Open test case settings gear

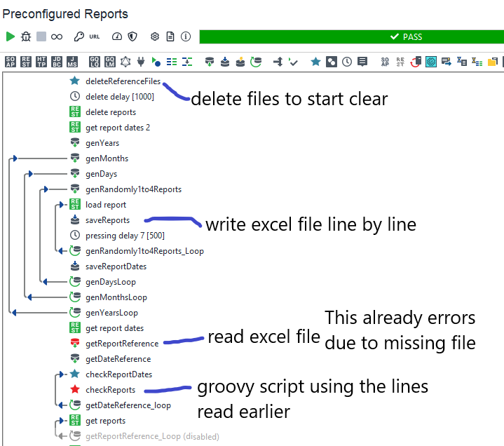155,36
